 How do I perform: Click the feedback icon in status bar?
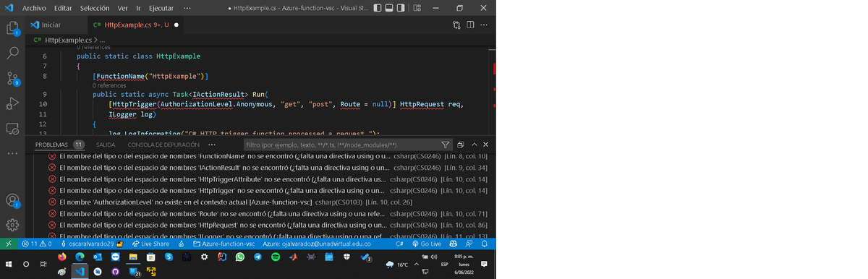469,244
